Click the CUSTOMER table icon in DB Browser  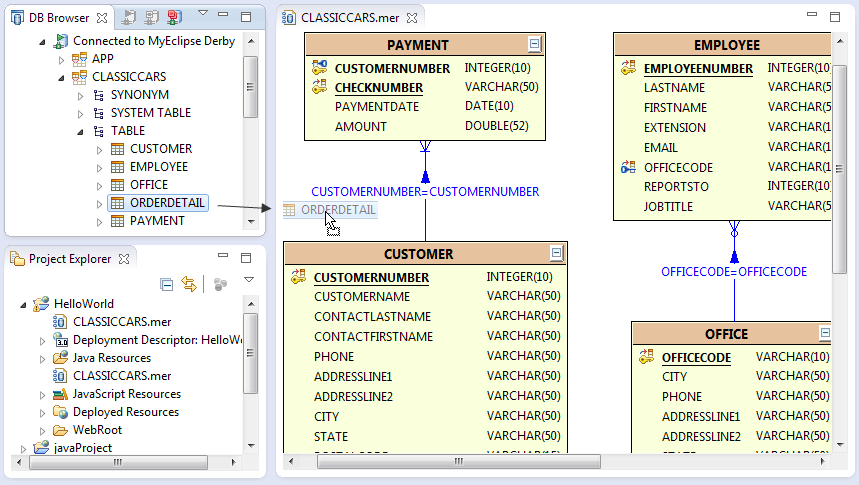pos(118,149)
